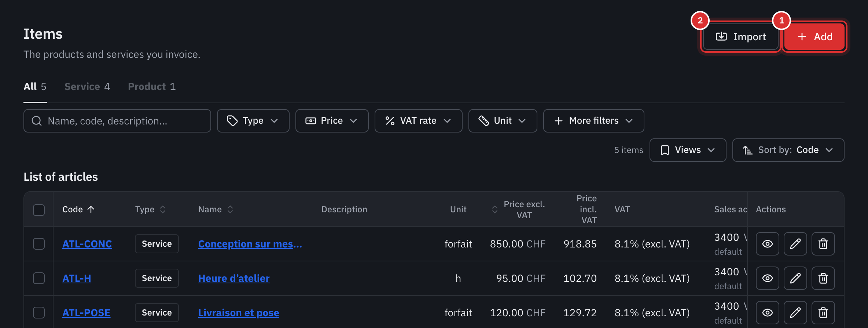
Task: Toggle the select-all checkbox in table header
Action: (x=39, y=210)
